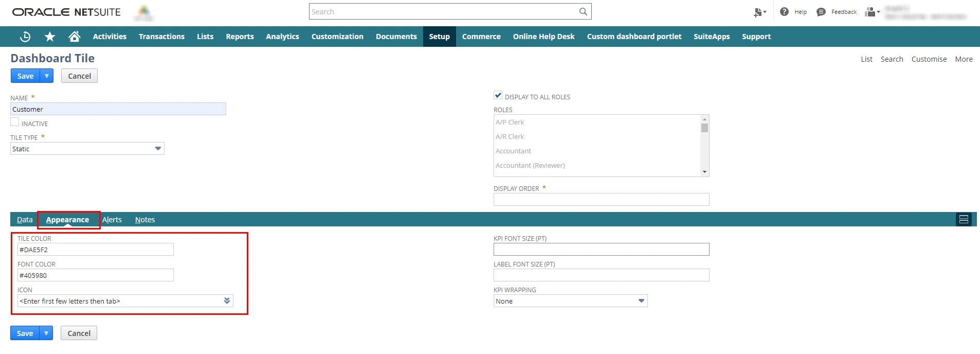The height and width of the screenshot is (354, 980).
Task: Go to the Home dashboard icon
Action: point(75,37)
